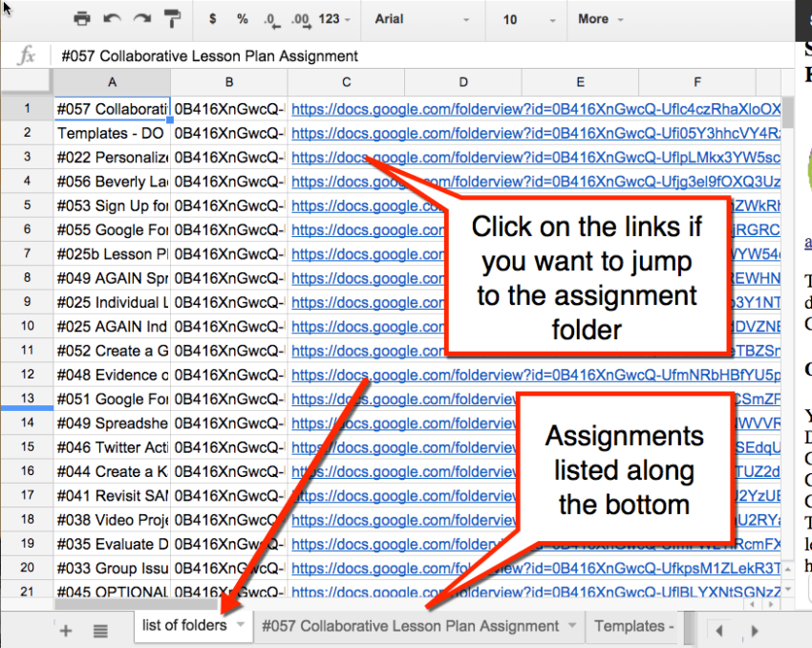The image size is (812, 648).
Task: Open the Arial font dropdown
Action: [422, 19]
